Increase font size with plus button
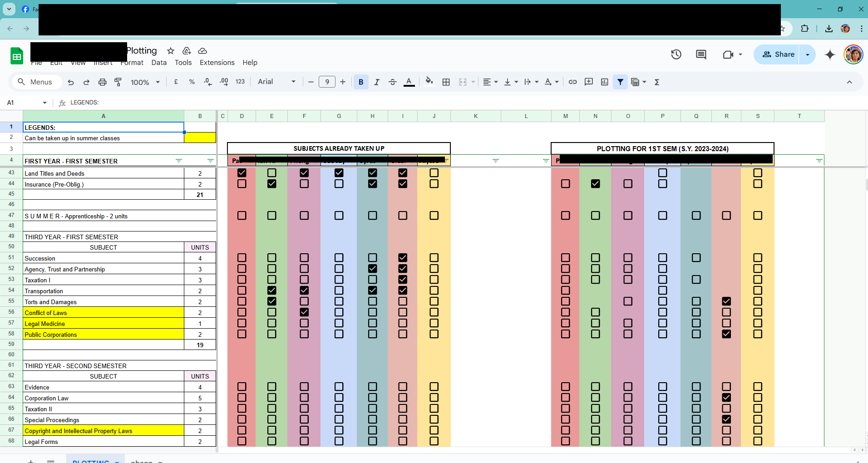This screenshot has width=868, height=463. 343,82
